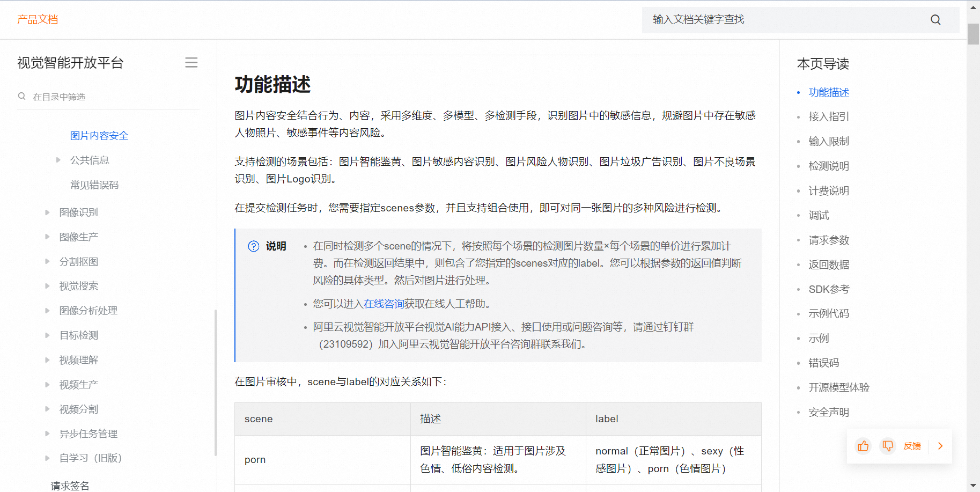The image size is (980, 492).
Task: Jump to 计费说明 in page guide
Action: coord(829,190)
